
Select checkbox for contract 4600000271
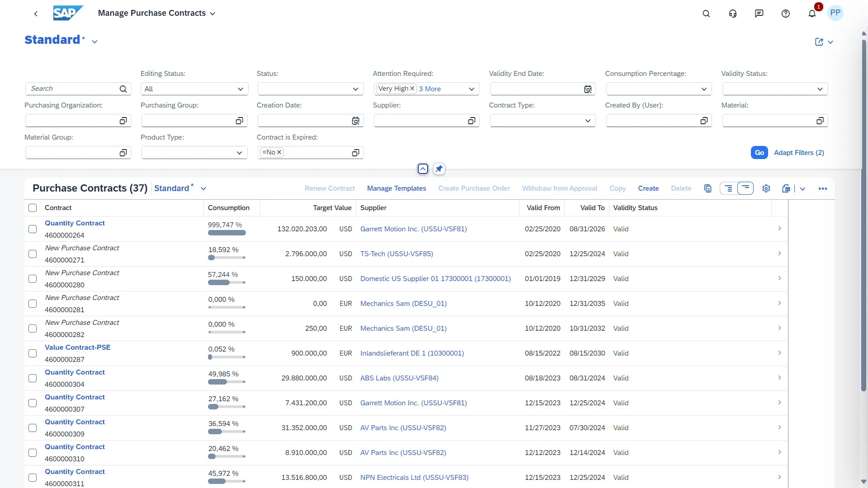click(33, 254)
